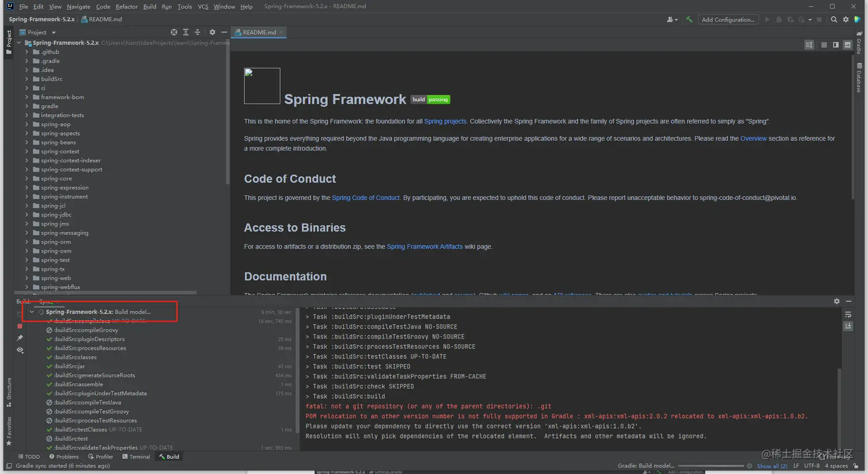Click the Build Project hammer icon
This screenshot has width=868, height=474.
pyautogui.click(x=689, y=20)
